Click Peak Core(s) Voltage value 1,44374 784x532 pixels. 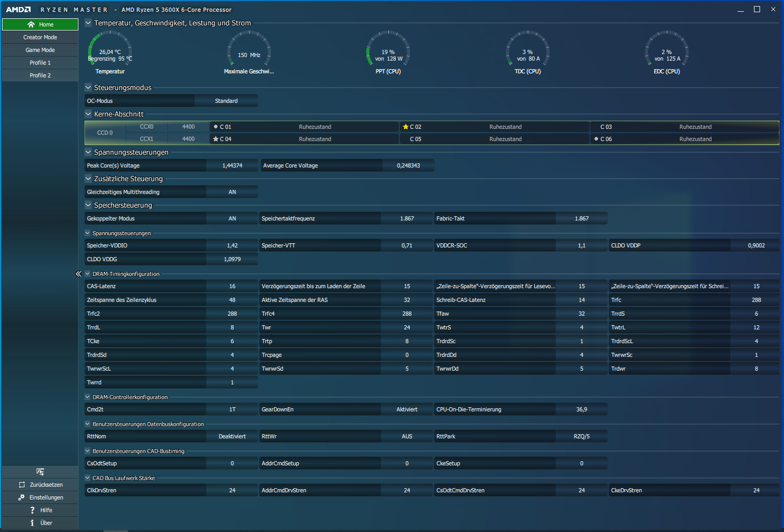click(232, 165)
